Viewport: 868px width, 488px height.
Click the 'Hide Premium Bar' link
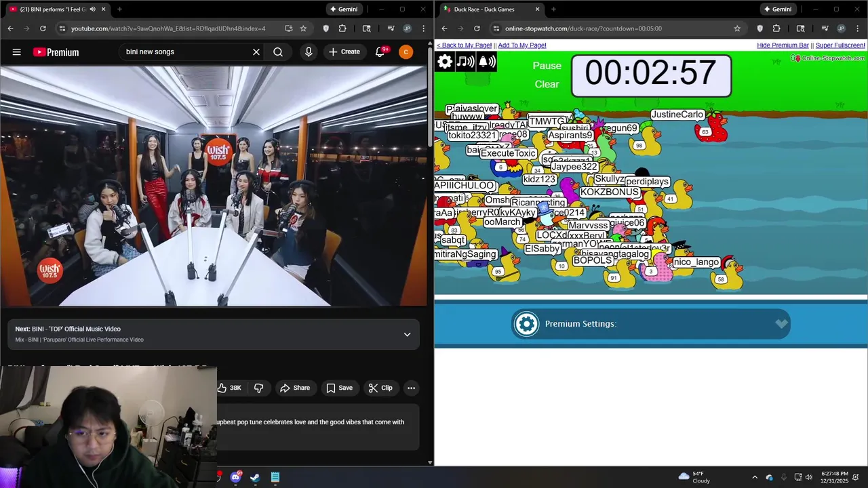[783, 45]
